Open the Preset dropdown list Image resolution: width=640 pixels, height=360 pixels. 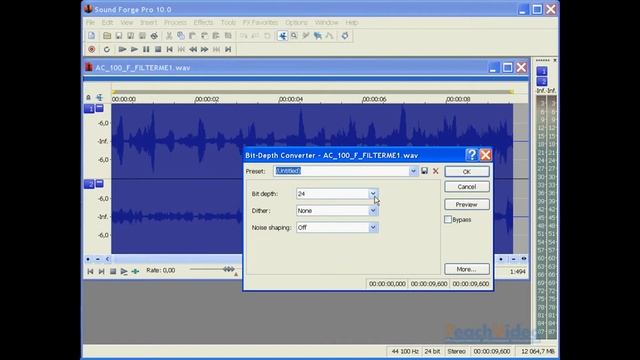(413, 171)
